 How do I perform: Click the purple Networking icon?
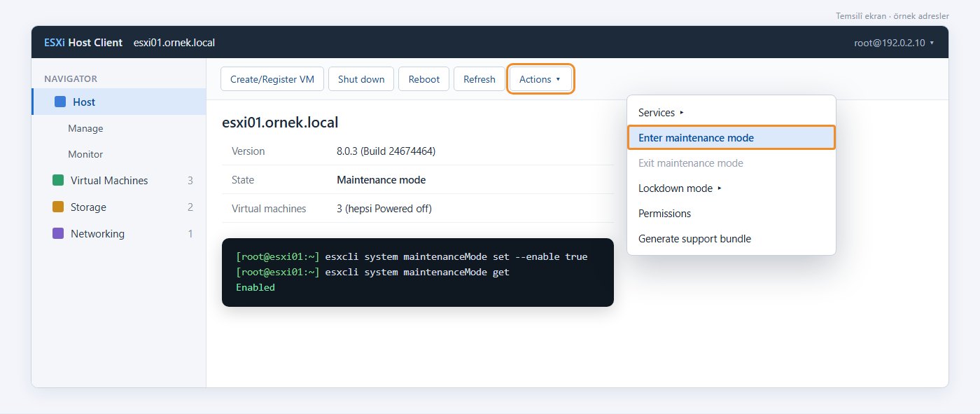pyautogui.click(x=58, y=233)
